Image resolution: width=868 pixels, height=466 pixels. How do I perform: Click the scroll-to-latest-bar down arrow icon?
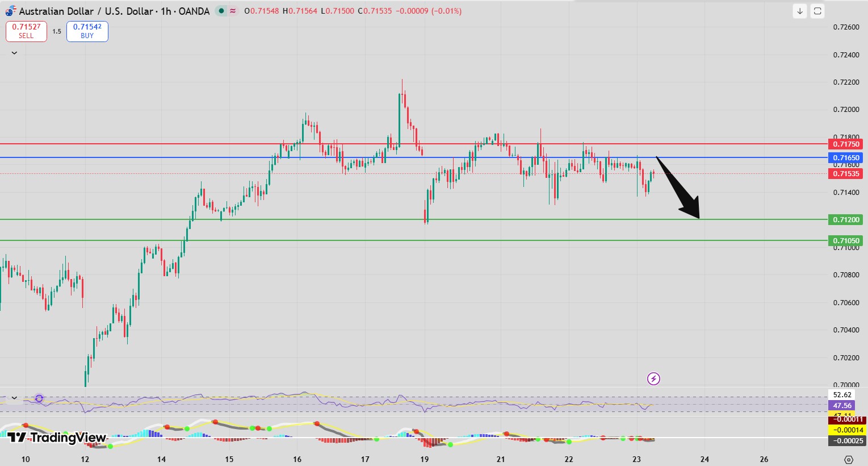point(800,11)
